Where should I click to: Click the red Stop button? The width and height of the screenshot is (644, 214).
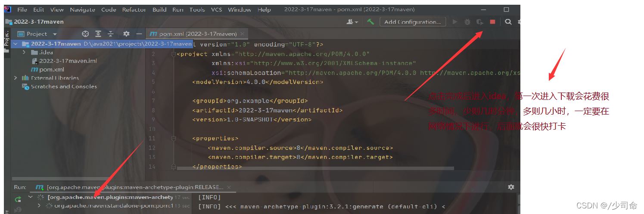[492, 22]
